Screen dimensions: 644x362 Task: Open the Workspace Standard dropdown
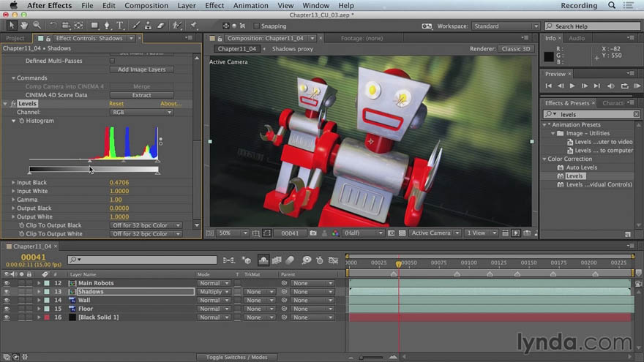click(505, 26)
